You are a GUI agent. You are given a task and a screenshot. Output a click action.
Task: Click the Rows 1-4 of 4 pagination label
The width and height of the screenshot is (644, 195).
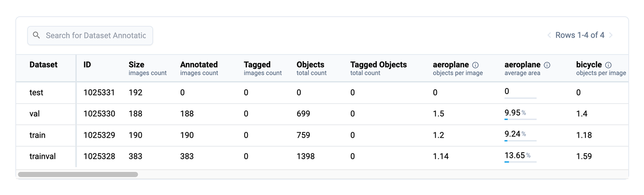(x=579, y=35)
